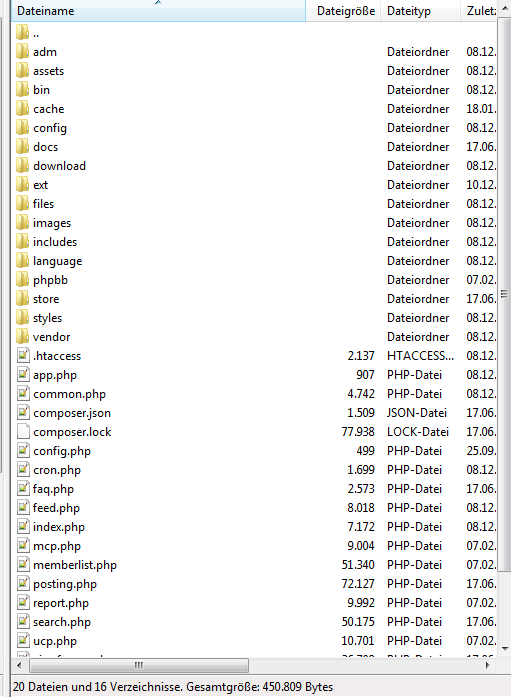This screenshot has width=511, height=697.
Task: Click the vertical scrollbar up arrow
Action: click(505, 8)
